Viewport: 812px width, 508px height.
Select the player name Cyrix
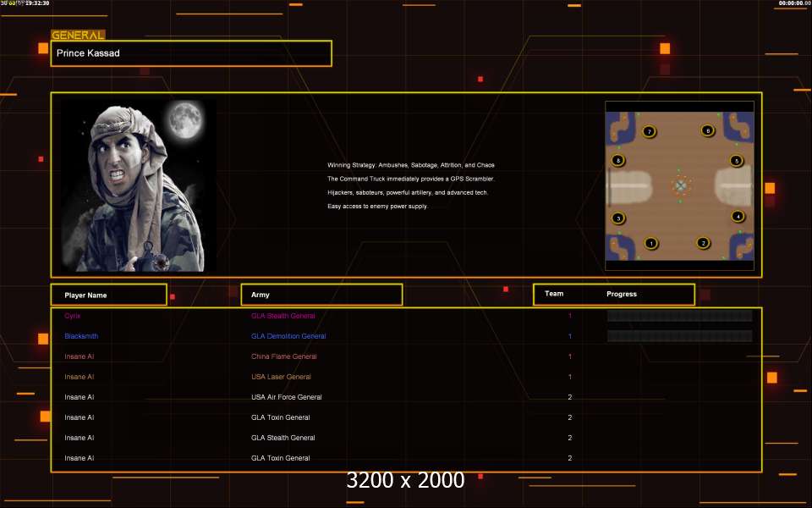(x=73, y=316)
